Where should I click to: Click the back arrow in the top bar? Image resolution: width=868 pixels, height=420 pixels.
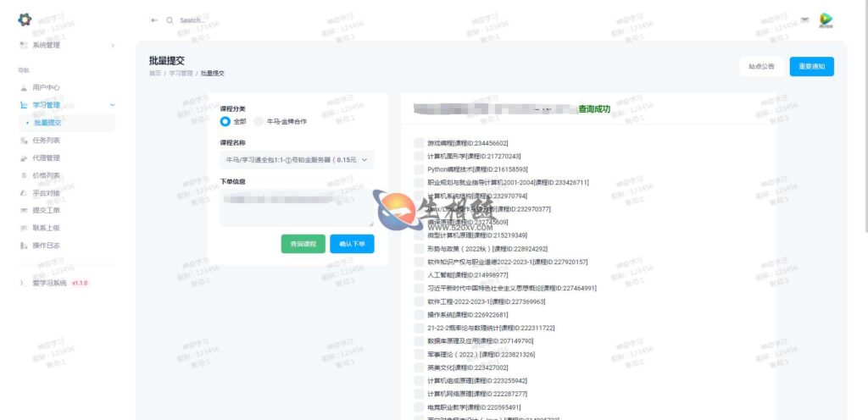[x=154, y=20]
